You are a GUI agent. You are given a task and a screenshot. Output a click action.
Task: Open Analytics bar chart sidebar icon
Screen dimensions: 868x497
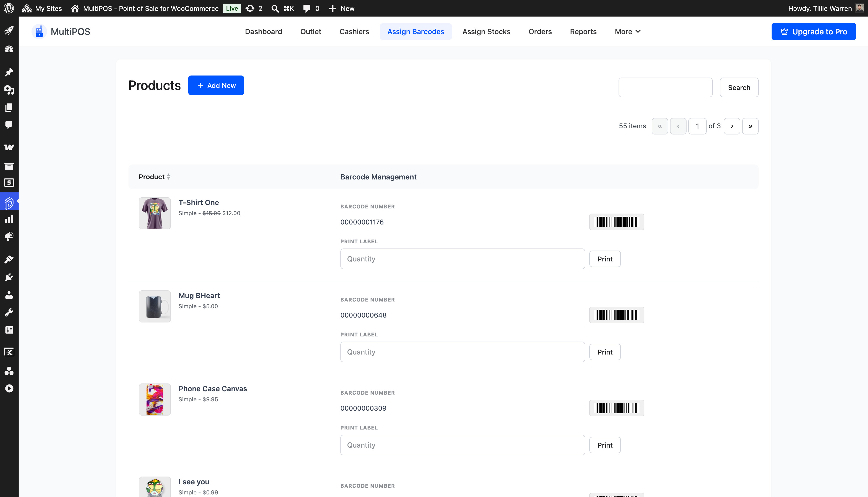[9, 219]
